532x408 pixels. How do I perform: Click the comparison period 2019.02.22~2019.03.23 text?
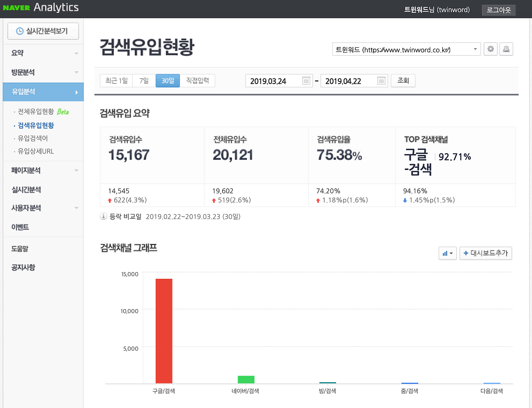tap(193, 216)
